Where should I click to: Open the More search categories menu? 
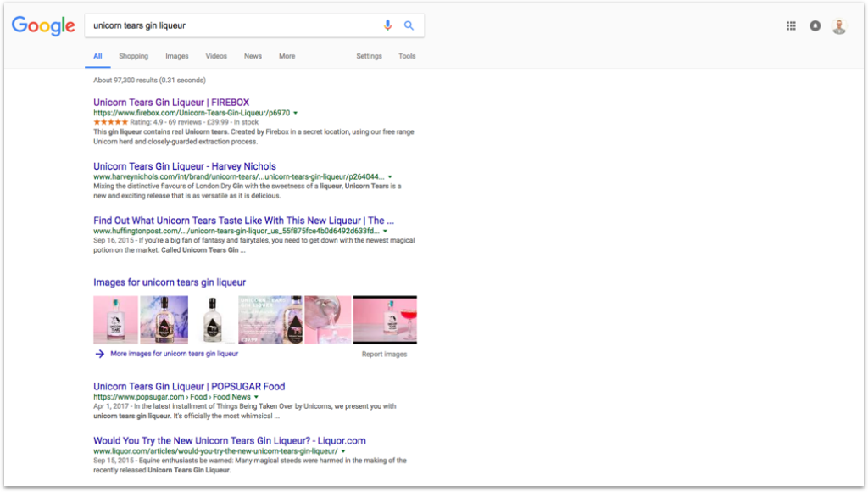[x=287, y=56]
